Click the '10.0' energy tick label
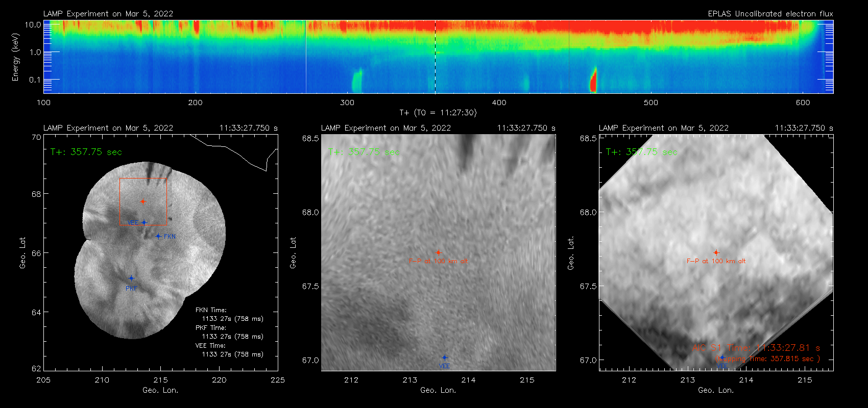 [x=33, y=24]
